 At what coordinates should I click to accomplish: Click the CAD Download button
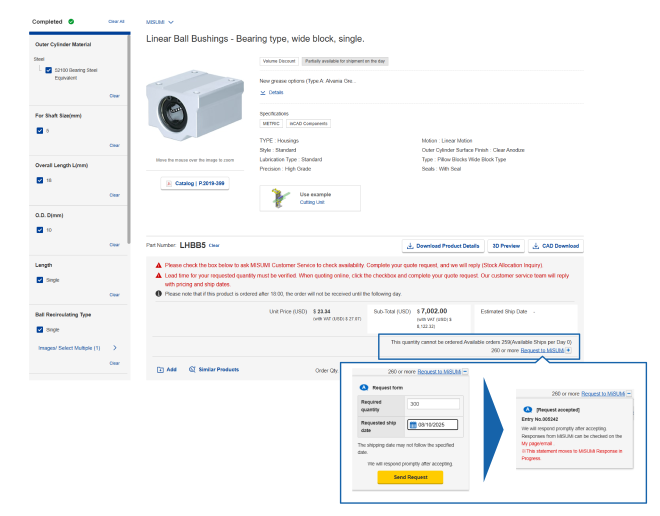pyautogui.click(x=556, y=246)
